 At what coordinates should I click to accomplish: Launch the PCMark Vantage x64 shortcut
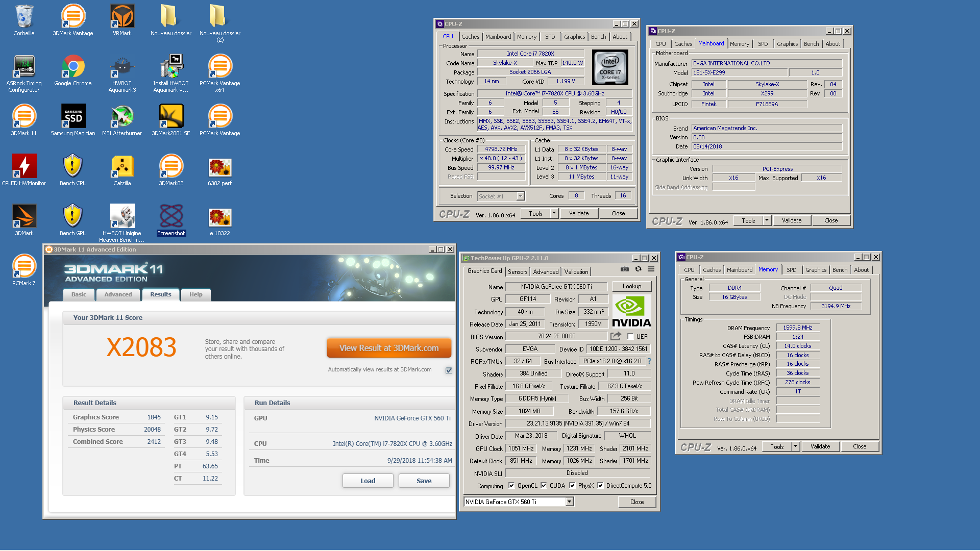[220, 73]
